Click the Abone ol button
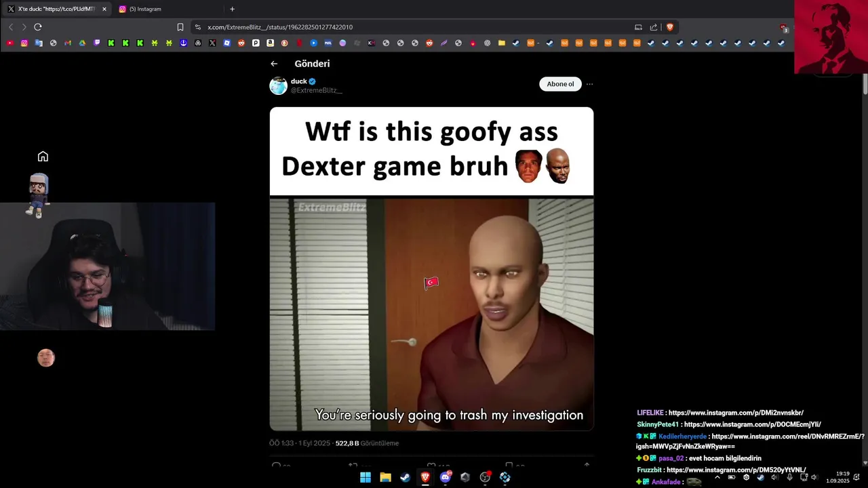This screenshot has width=868, height=488. tap(560, 84)
